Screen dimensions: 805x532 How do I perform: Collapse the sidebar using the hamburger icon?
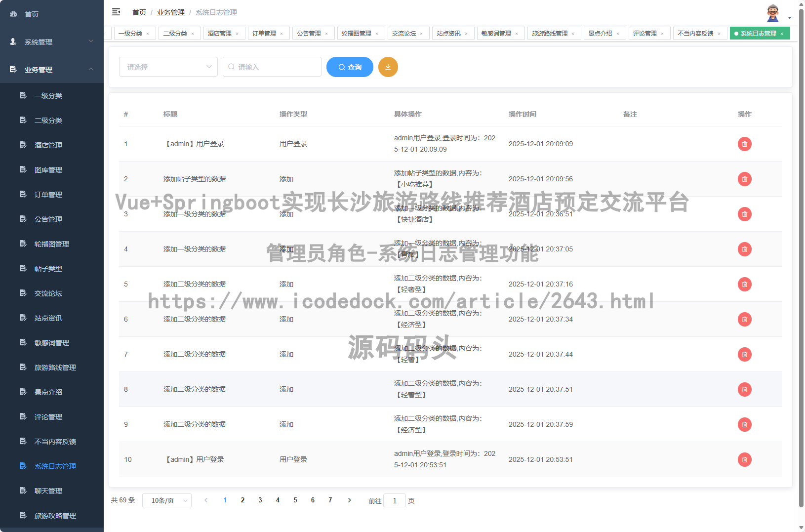(116, 12)
